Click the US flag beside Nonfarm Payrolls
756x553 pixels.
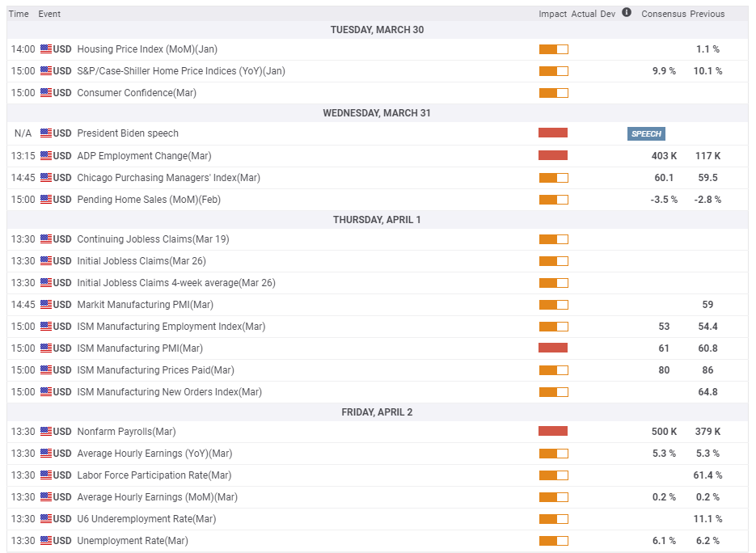46,432
